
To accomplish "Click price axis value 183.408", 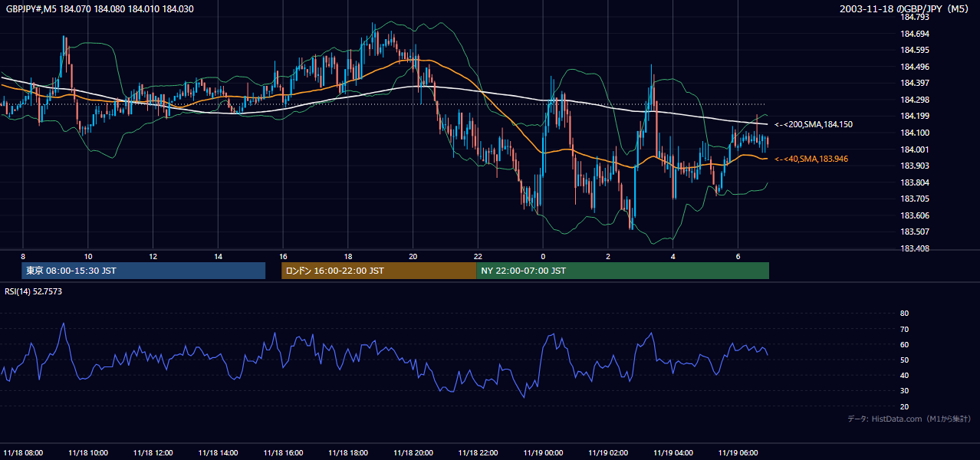I will tap(915, 248).
